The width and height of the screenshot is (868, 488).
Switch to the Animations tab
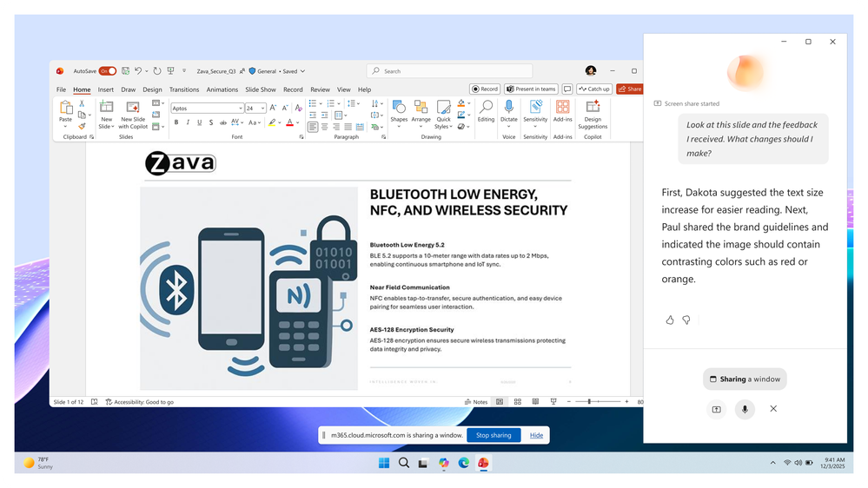pyautogui.click(x=222, y=89)
